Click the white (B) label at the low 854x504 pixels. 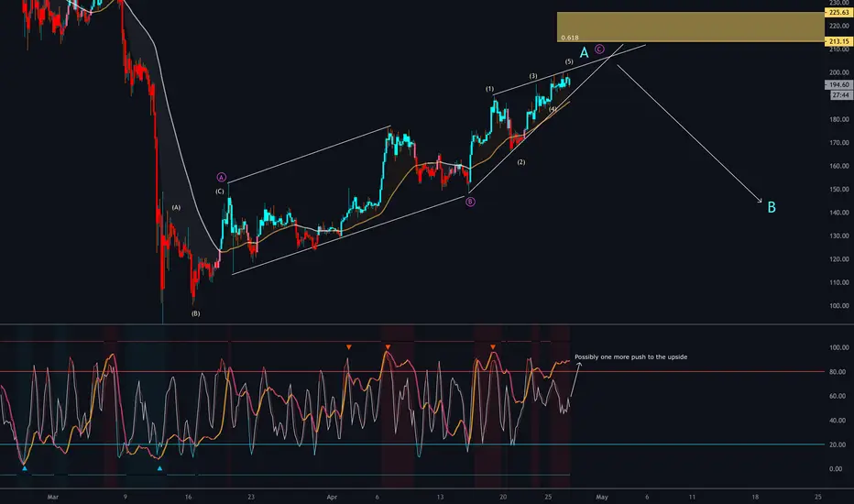195,313
